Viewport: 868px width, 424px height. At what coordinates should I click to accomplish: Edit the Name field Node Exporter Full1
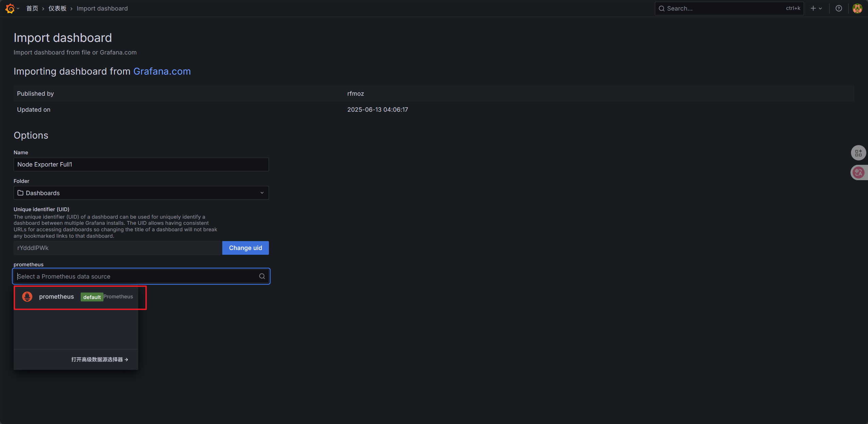pos(141,164)
